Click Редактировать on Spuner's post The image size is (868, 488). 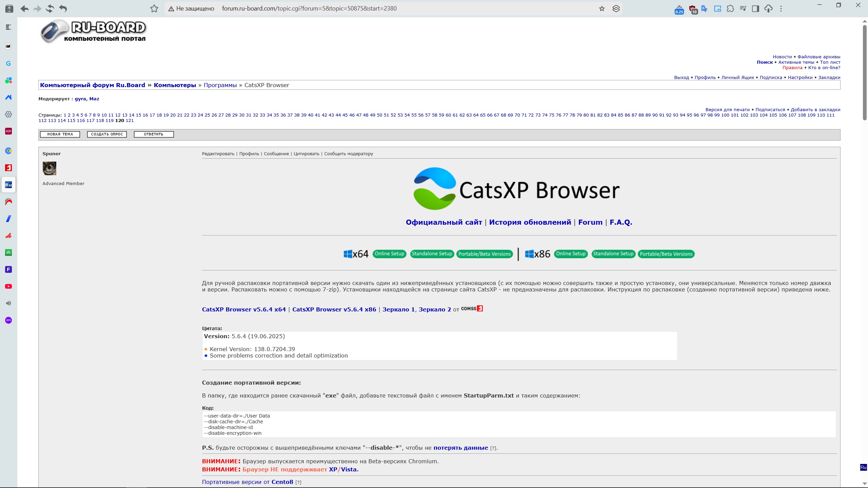218,154
